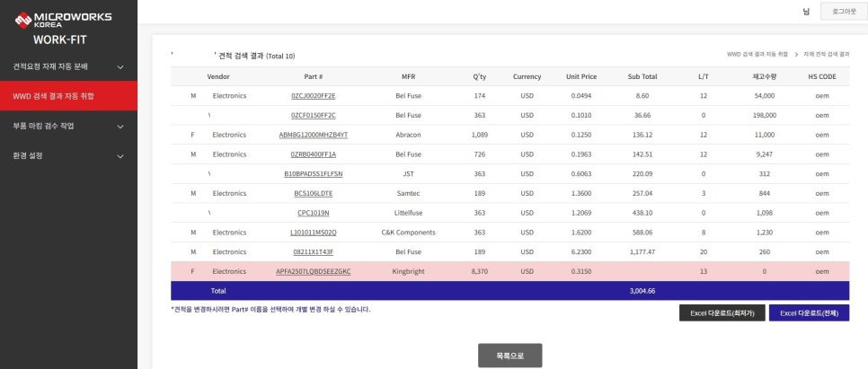This screenshot has height=369, width=868.
Task: Expand 부품 마킹 검수 작업 chevron
Action: [x=120, y=126]
